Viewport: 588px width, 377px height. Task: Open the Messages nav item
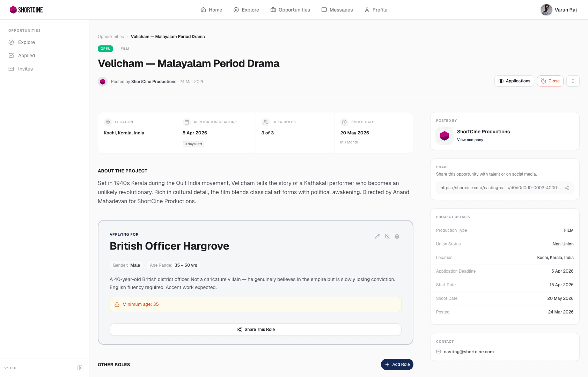[337, 10]
